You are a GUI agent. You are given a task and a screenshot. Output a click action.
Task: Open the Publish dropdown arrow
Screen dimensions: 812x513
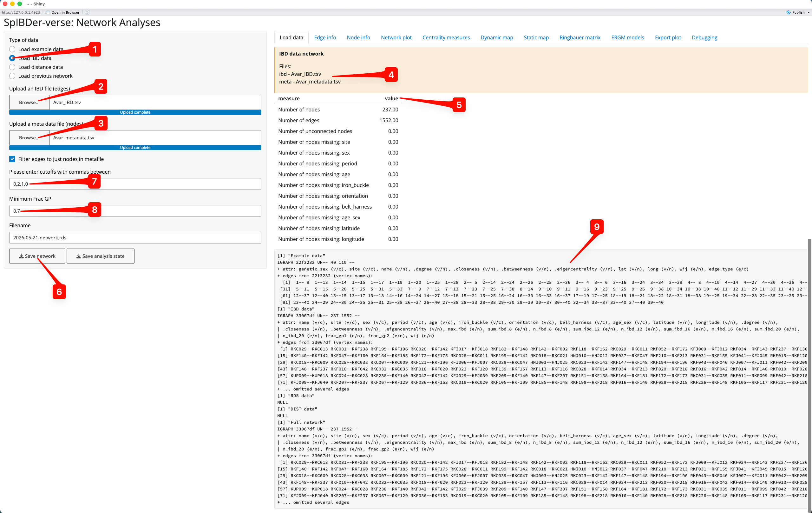[x=808, y=12]
